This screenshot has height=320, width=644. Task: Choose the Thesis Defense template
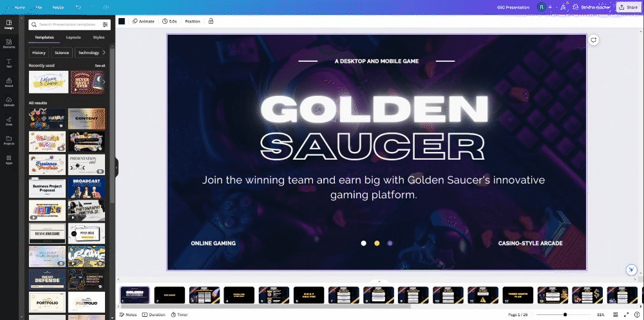pyautogui.click(x=47, y=279)
